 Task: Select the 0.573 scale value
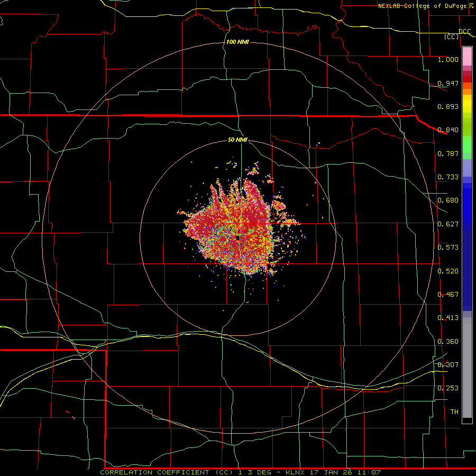tap(448, 248)
